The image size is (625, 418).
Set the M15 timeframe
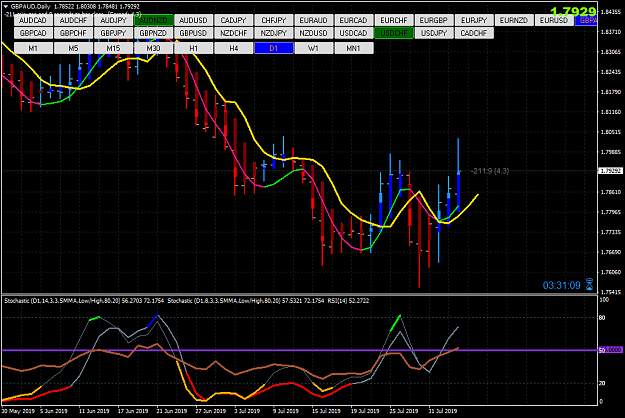(x=113, y=48)
